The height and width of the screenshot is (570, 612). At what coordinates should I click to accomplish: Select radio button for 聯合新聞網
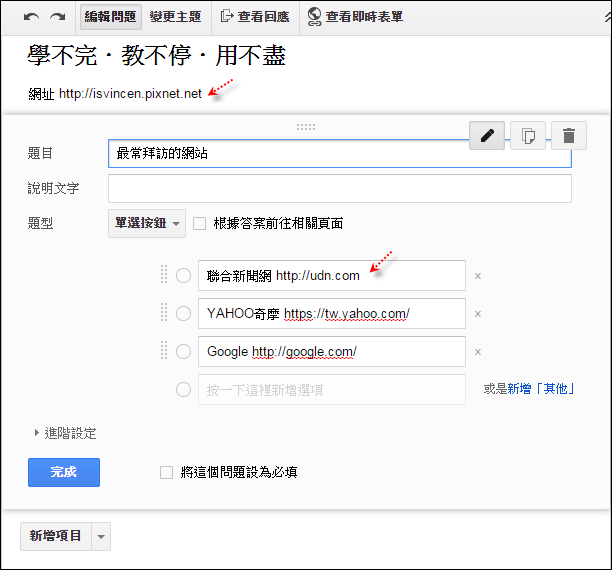coord(183,275)
